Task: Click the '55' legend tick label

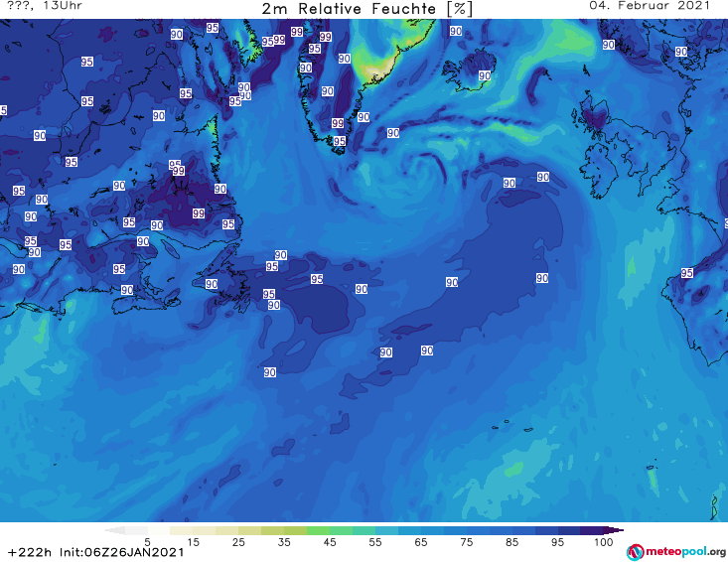Action: tap(375, 542)
